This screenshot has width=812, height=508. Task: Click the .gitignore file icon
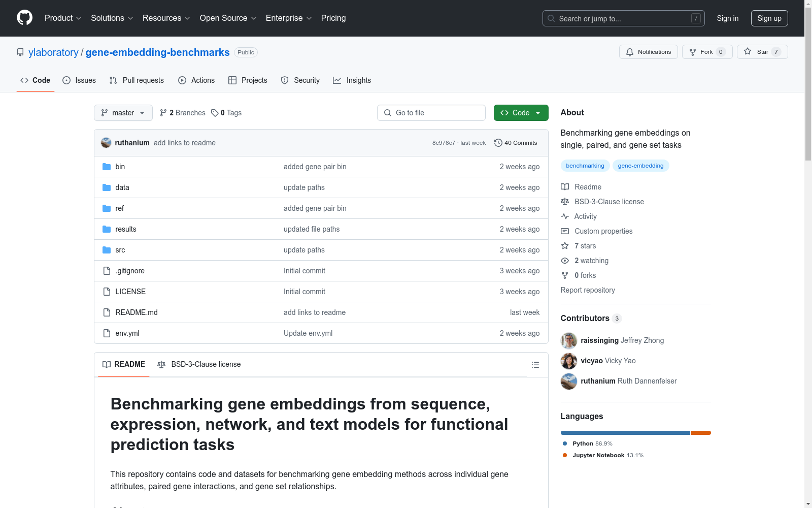(107, 271)
